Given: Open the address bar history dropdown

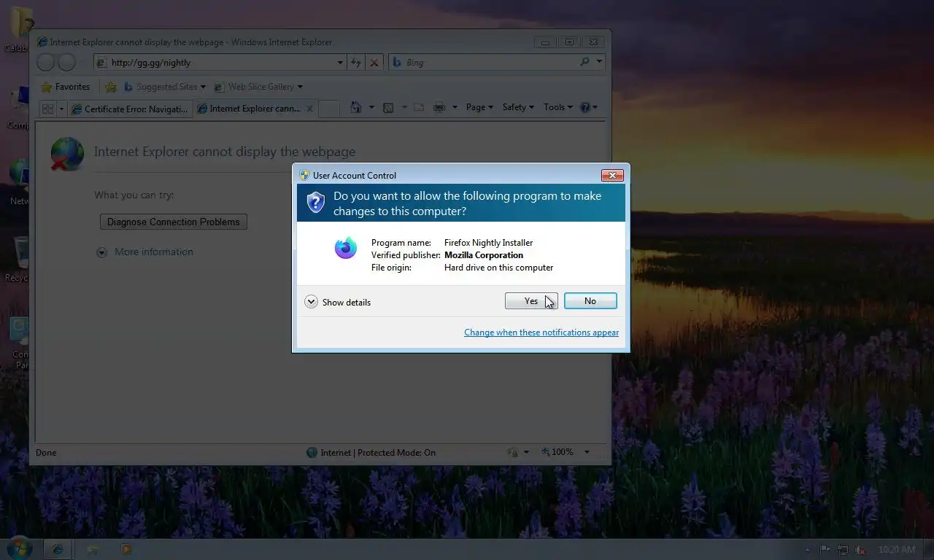Looking at the screenshot, I should tap(340, 63).
